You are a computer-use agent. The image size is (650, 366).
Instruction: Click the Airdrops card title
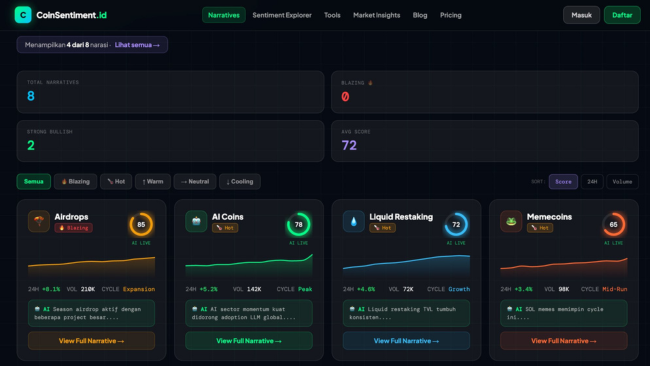click(x=71, y=217)
